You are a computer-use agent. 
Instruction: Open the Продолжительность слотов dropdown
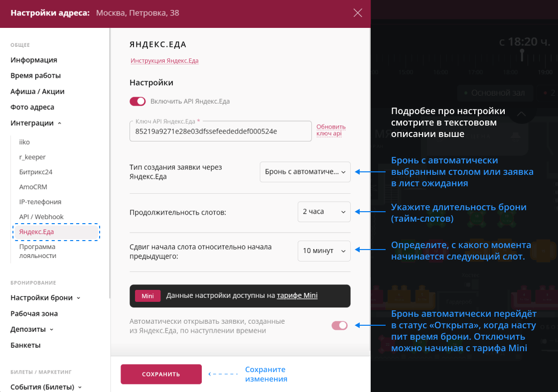click(x=324, y=212)
